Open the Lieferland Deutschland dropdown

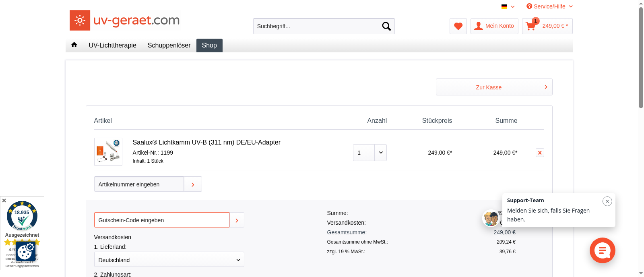(238, 260)
